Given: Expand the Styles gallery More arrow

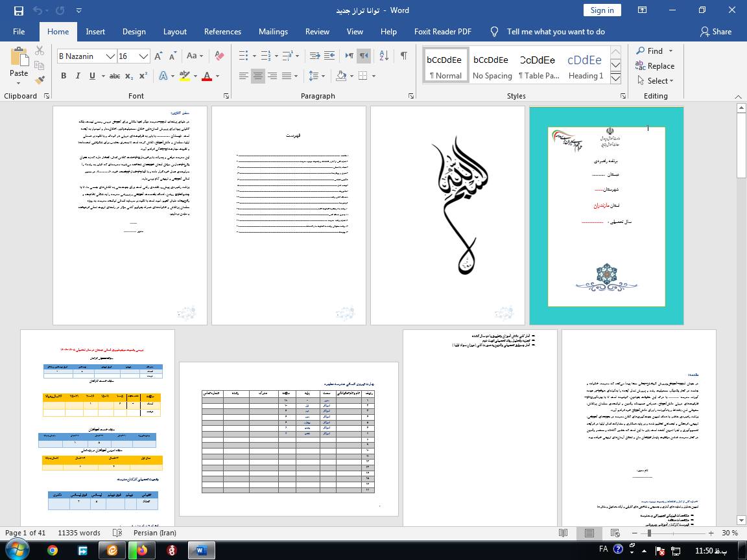Looking at the screenshot, I should coord(615,78).
